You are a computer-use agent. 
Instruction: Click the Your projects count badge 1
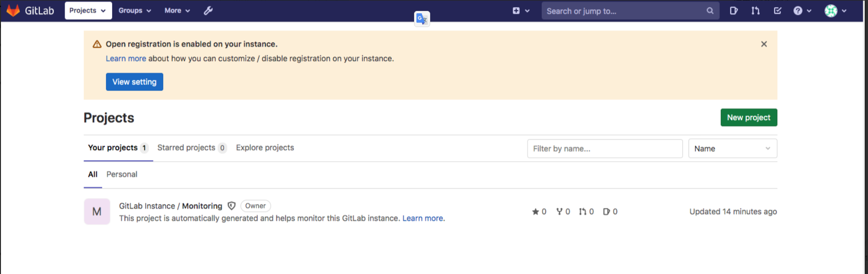[144, 148]
